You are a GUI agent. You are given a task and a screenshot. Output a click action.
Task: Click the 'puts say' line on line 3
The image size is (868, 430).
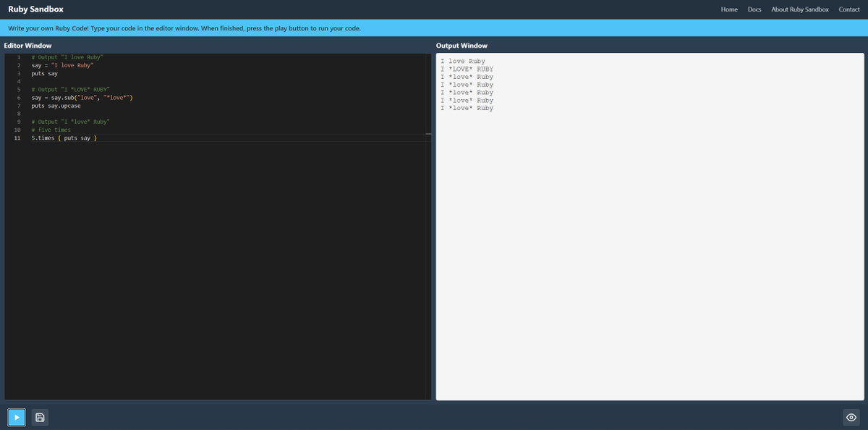point(44,73)
